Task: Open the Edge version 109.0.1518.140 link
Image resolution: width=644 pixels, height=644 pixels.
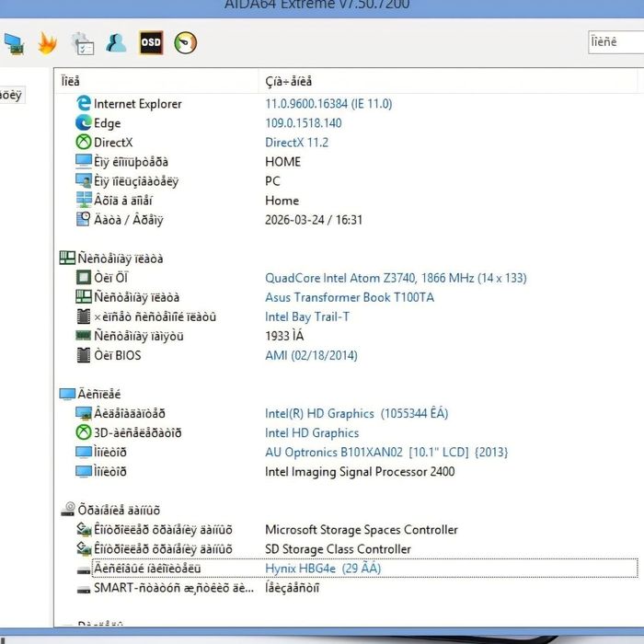Action: coord(303,122)
